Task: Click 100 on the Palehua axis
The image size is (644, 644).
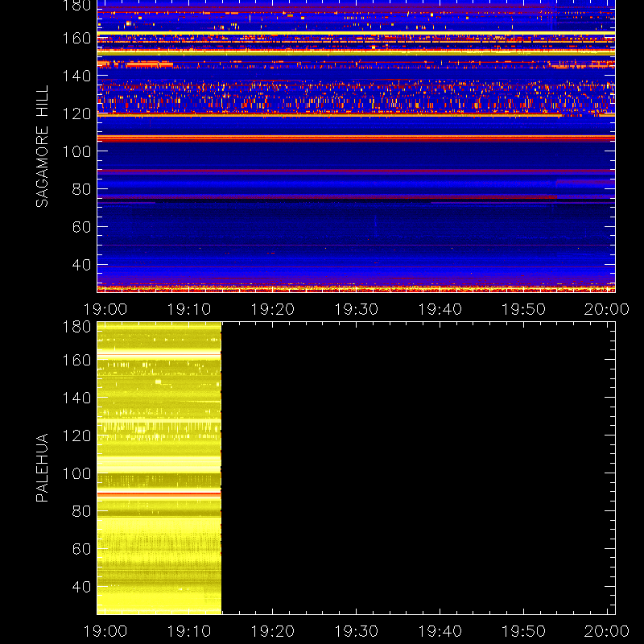Action: click(76, 473)
